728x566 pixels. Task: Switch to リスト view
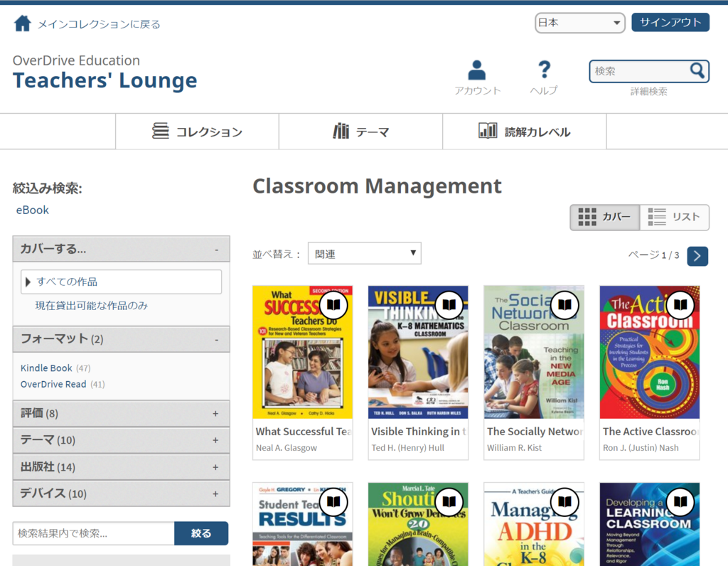click(674, 217)
